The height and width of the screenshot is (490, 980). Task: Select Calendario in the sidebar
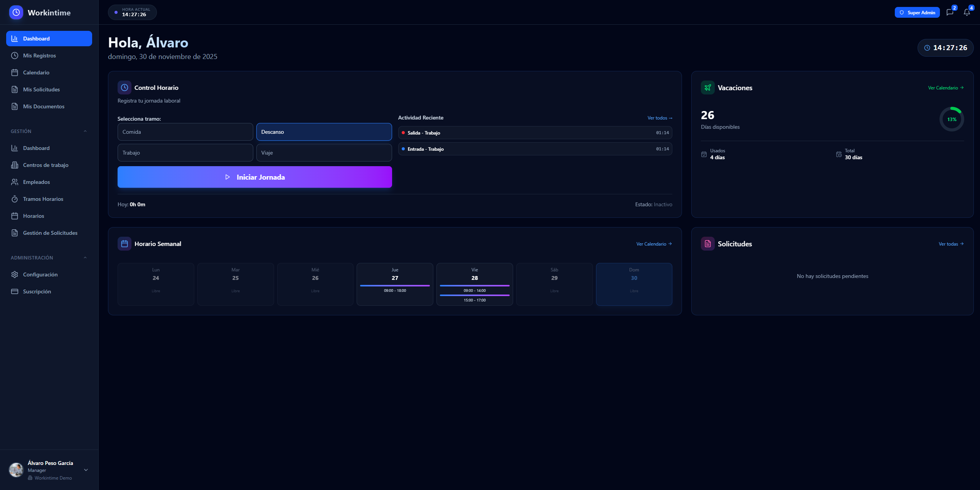(36, 72)
